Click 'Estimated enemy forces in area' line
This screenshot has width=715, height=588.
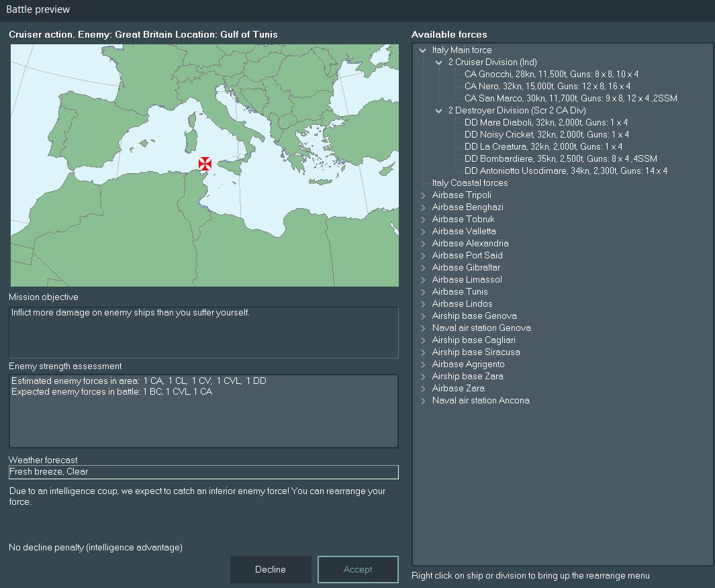click(x=138, y=381)
